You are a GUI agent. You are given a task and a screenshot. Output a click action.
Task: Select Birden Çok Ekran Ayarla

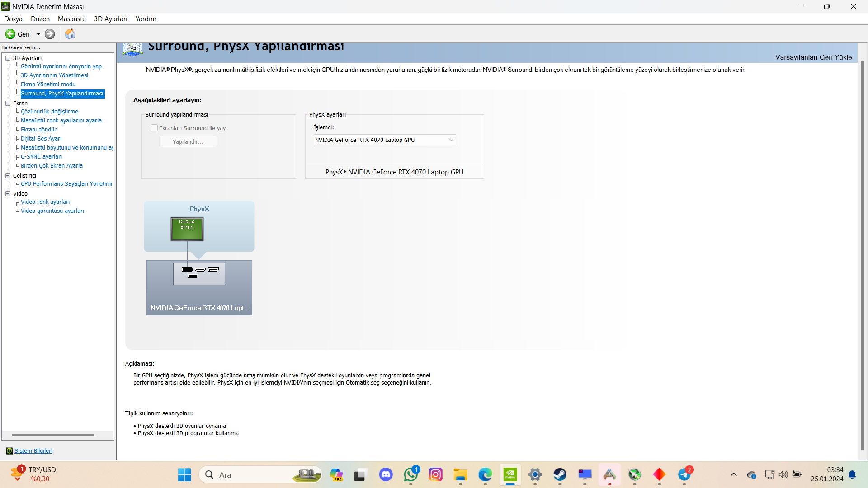52,166
